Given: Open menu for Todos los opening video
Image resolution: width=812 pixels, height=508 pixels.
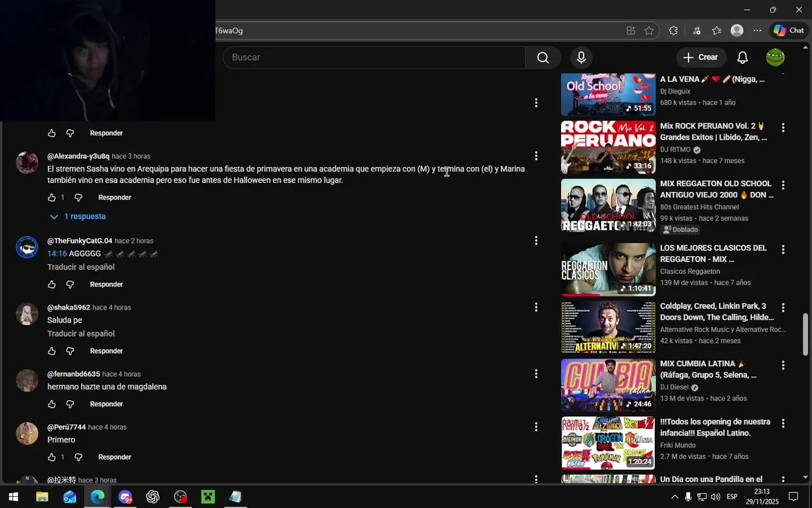Looking at the screenshot, I should point(783,423).
